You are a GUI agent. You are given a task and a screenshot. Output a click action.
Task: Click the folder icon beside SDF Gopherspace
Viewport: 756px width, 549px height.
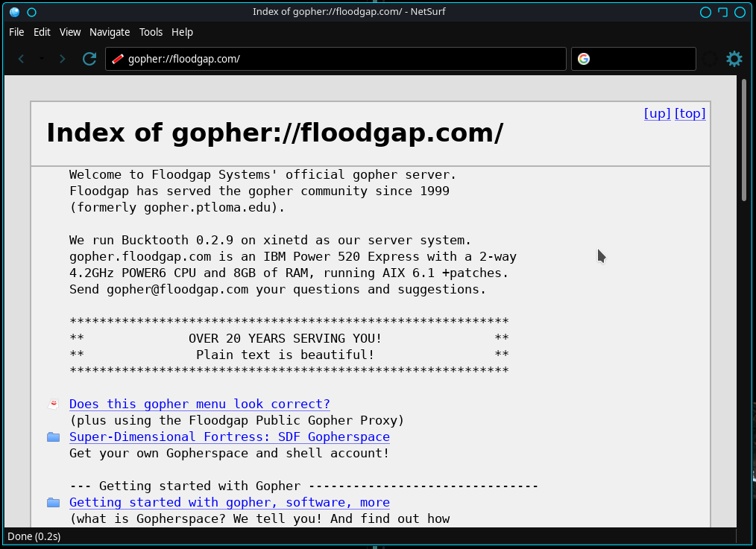coord(53,437)
